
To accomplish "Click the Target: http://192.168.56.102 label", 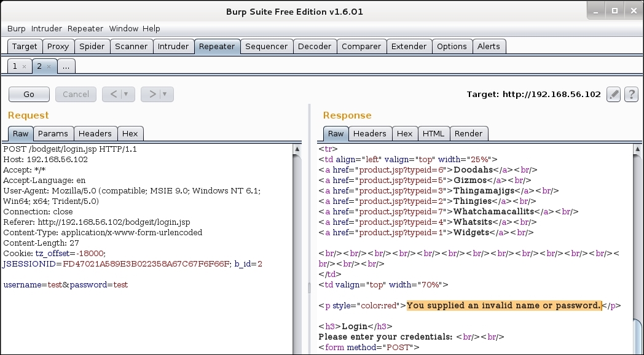I will pos(533,95).
